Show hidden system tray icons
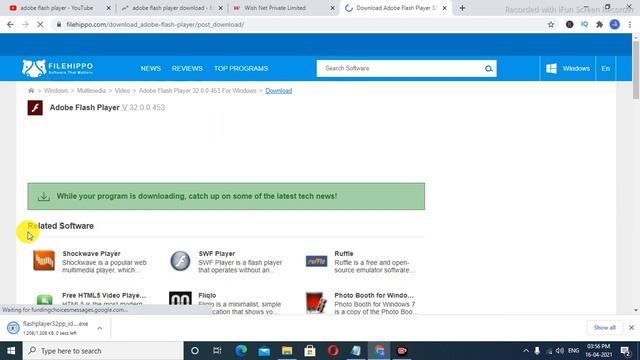Viewport: 640px width, 360px height. point(526,351)
